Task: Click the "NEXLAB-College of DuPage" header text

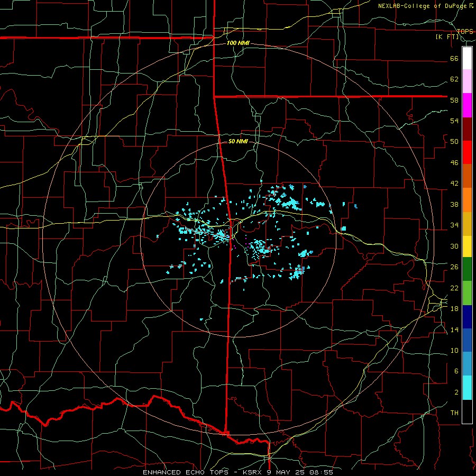Action: click(422, 6)
